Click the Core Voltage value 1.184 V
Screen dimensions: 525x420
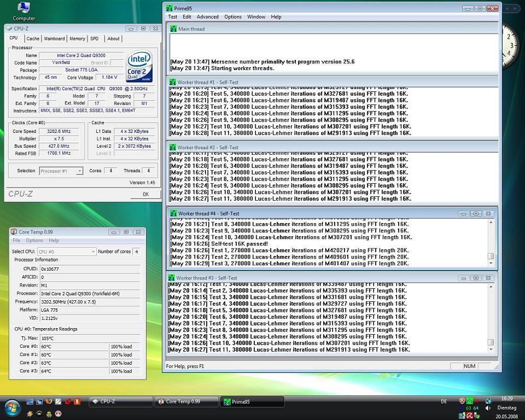[109, 77]
